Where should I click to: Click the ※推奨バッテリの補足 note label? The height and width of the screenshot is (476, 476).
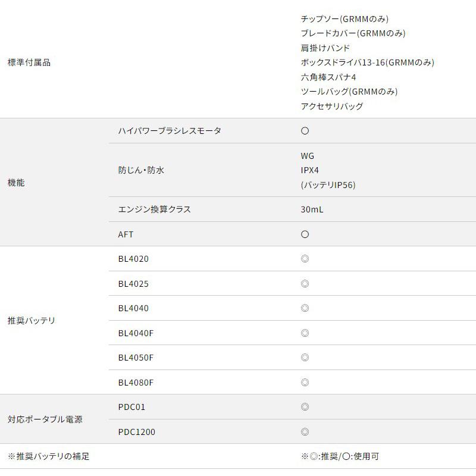[48, 456]
